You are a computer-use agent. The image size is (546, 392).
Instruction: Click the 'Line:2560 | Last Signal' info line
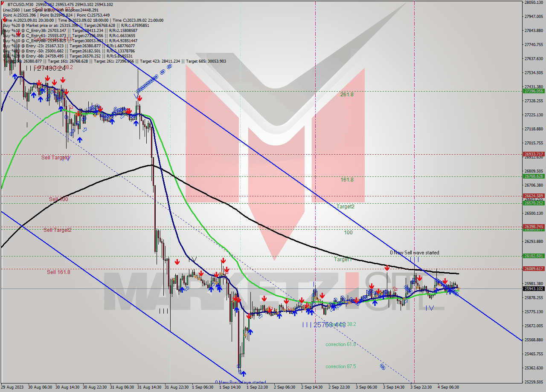pyautogui.click(x=51, y=10)
